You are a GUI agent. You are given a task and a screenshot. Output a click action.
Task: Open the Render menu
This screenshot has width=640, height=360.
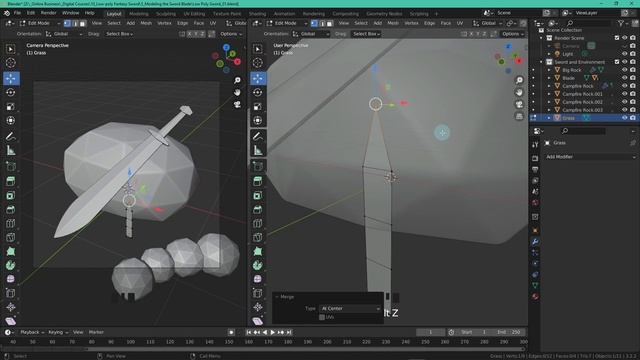[48, 13]
